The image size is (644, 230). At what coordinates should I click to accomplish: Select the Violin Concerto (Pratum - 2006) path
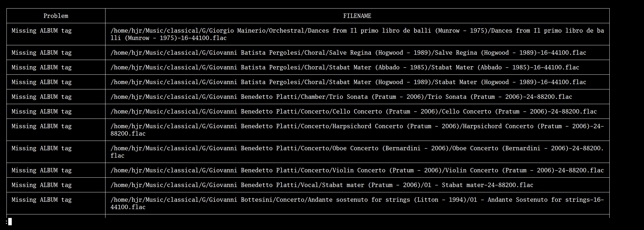click(357, 170)
